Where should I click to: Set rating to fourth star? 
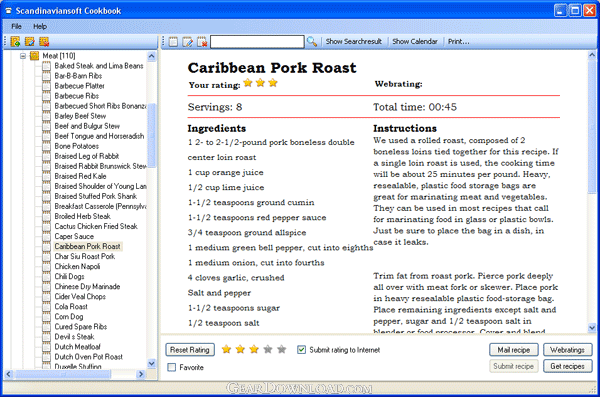[268, 349]
